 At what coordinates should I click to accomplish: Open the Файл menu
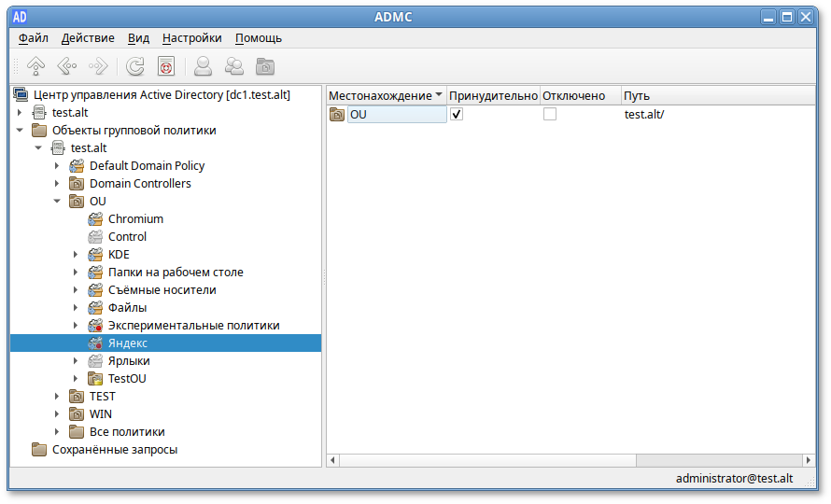pos(33,38)
